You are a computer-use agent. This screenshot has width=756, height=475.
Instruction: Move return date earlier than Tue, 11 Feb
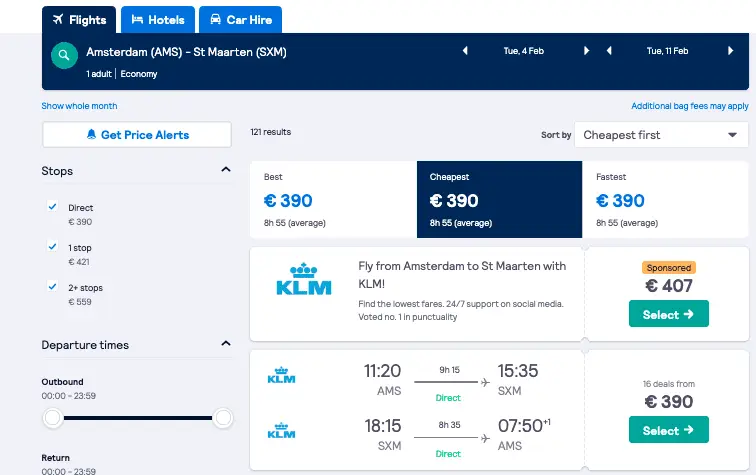609,51
